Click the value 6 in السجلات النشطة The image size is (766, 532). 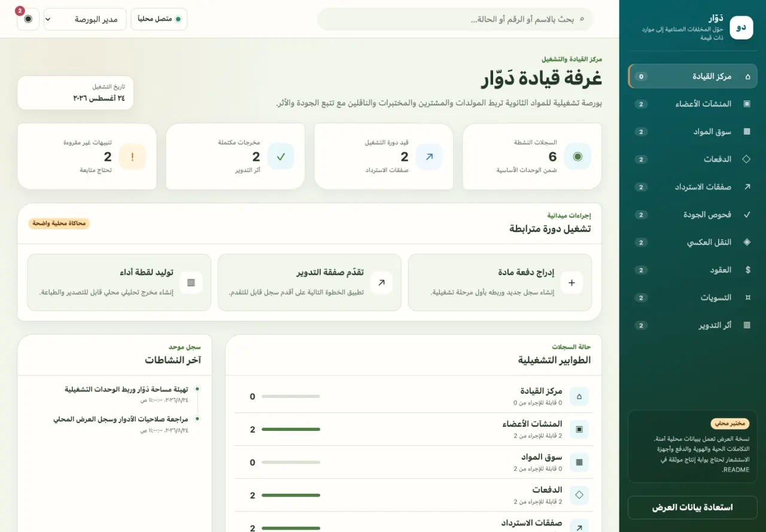point(553,157)
